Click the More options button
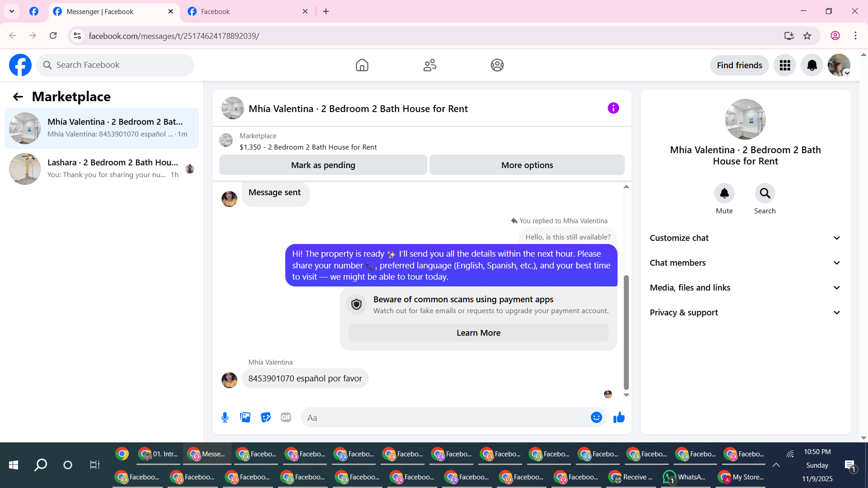Screen dimensions: 868x488 pyautogui.click(x=527, y=165)
